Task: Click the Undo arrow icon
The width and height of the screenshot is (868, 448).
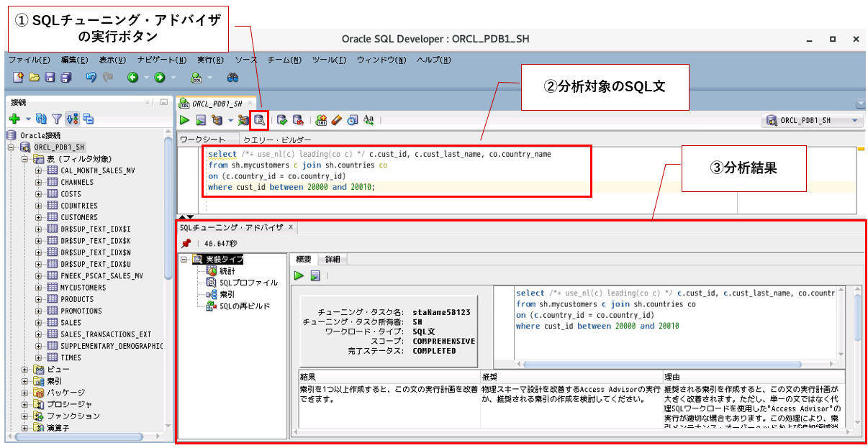Action: pyautogui.click(x=91, y=77)
